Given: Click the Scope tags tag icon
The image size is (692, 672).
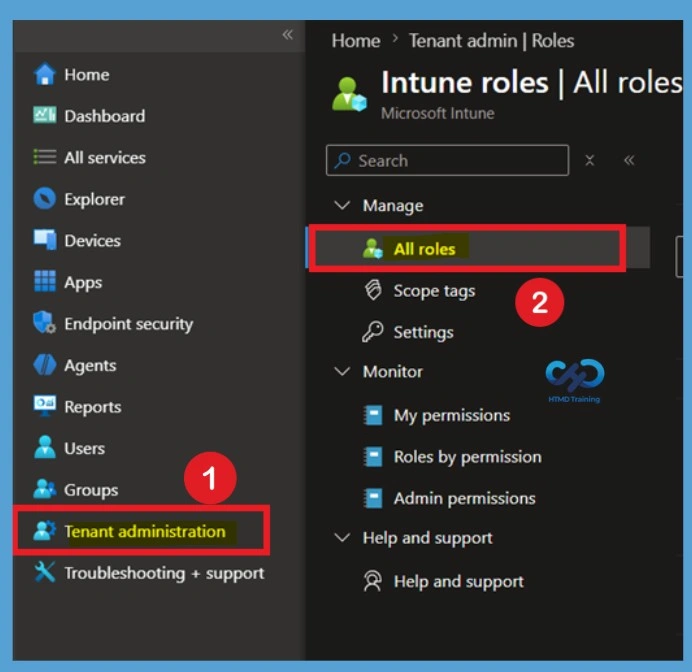Looking at the screenshot, I should click(373, 290).
